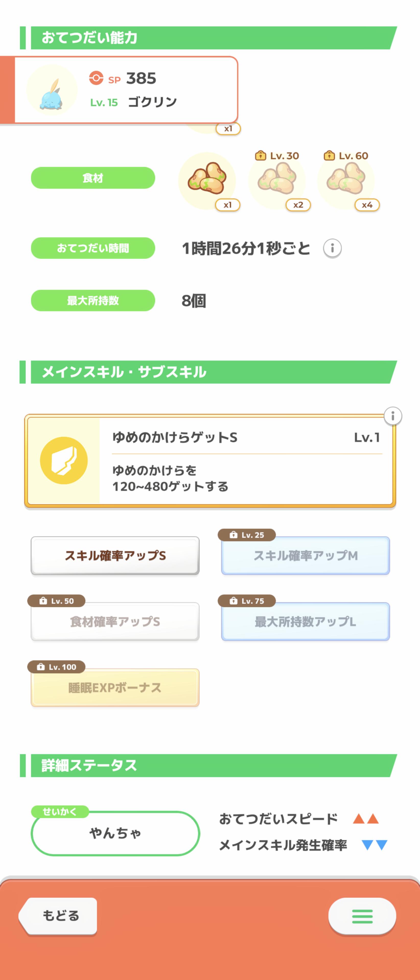
Task: Tap the やんちゃ nature box
Action: pos(115,833)
